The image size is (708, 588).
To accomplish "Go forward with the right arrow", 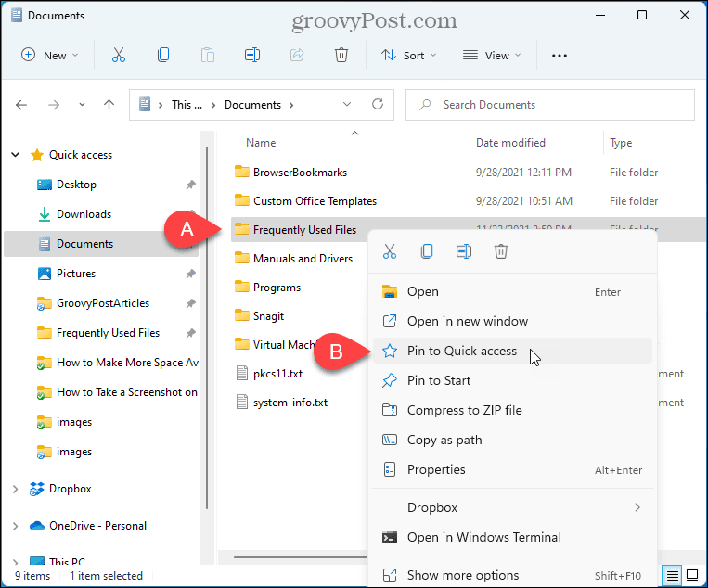I will [54, 105].
